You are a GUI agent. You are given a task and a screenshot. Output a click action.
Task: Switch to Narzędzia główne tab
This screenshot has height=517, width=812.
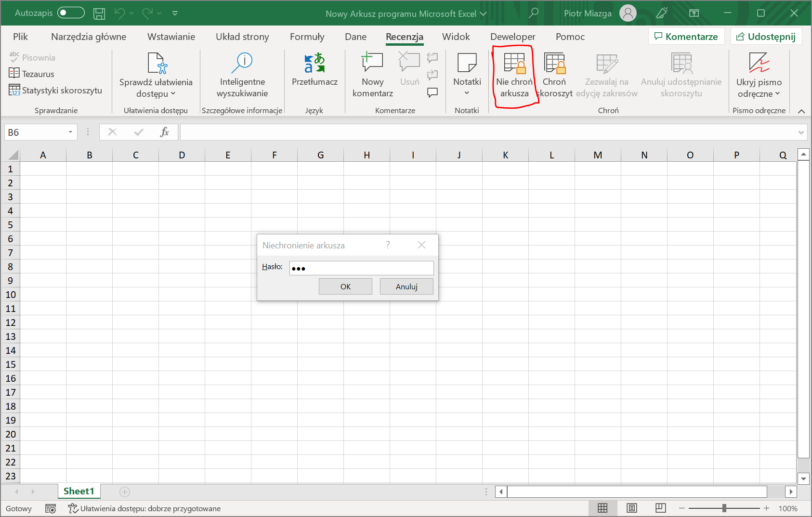pos(89,37)
